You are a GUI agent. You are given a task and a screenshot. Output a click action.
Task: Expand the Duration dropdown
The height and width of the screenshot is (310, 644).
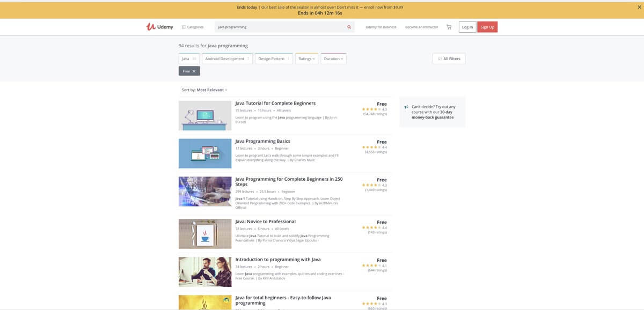point(333,58)
